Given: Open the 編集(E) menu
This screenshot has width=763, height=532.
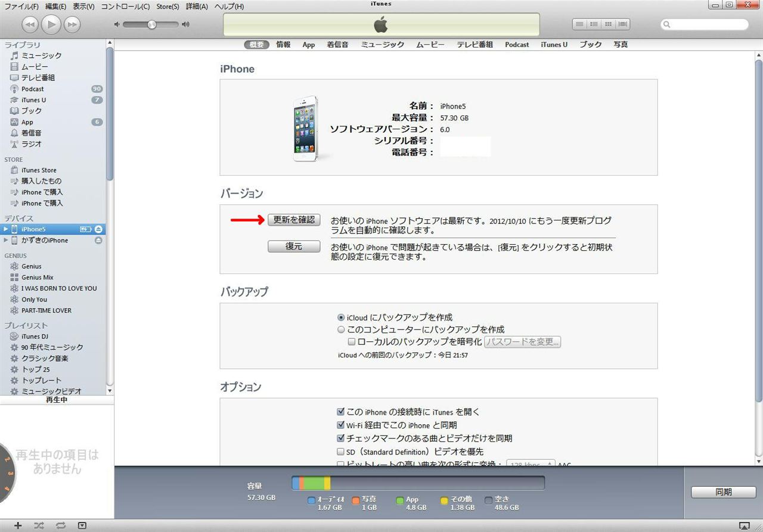Looking at the screenshot, I should (55, 6).
